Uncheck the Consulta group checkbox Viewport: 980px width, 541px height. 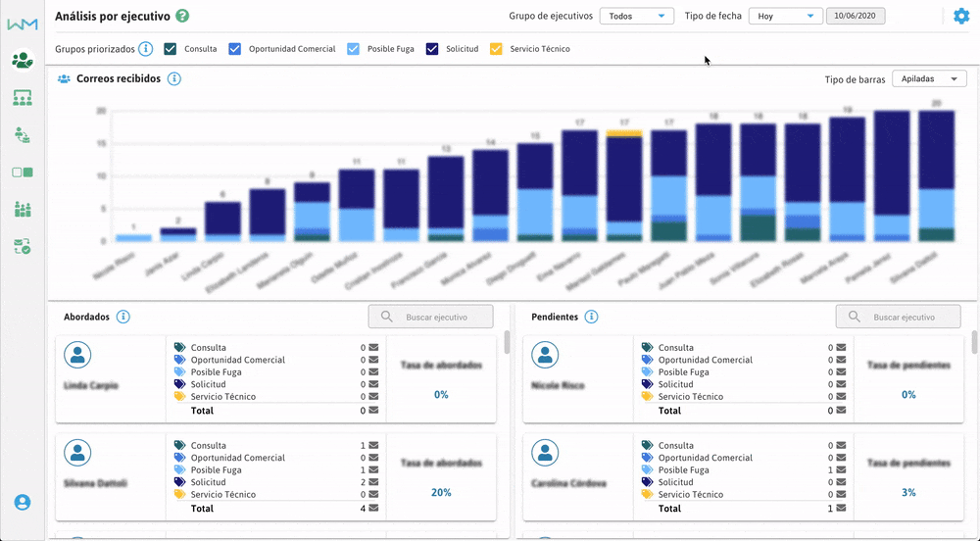[171, 49]
